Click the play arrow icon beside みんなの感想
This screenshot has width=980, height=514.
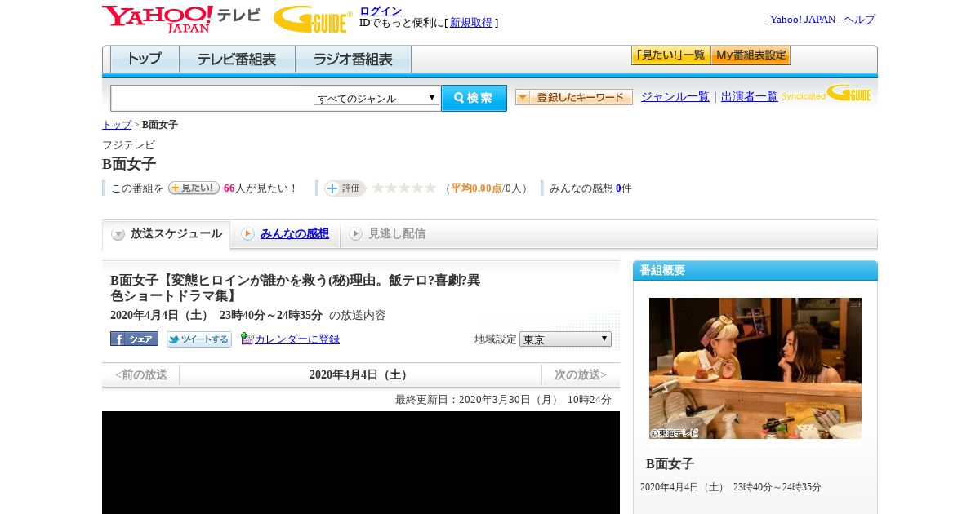click(x=247, y=234)
